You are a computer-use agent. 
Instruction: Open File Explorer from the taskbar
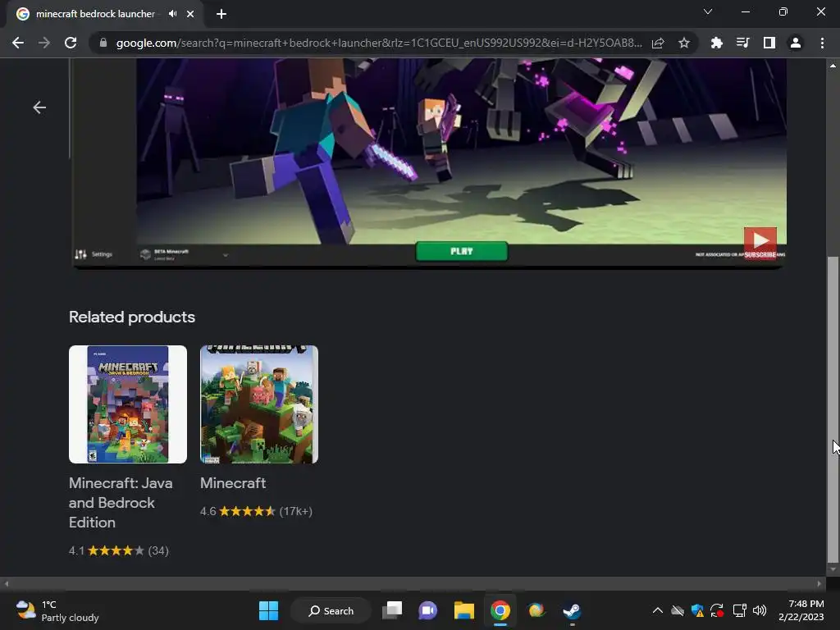pyautogui.click(x=464, y=610)
